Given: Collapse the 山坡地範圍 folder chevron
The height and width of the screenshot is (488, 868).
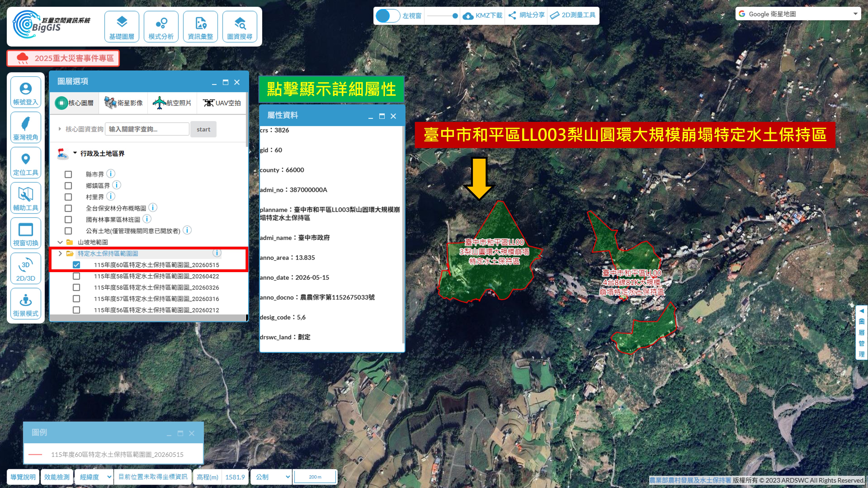Looking at the screenshot, I should click(60, 242).
